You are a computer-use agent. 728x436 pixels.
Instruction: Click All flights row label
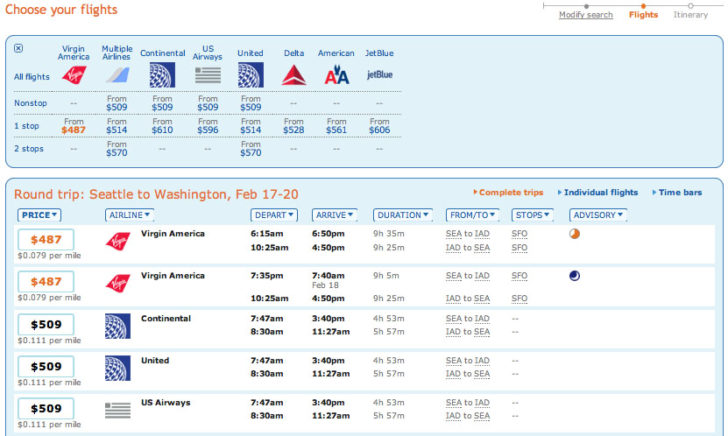[x=32, y=77]
